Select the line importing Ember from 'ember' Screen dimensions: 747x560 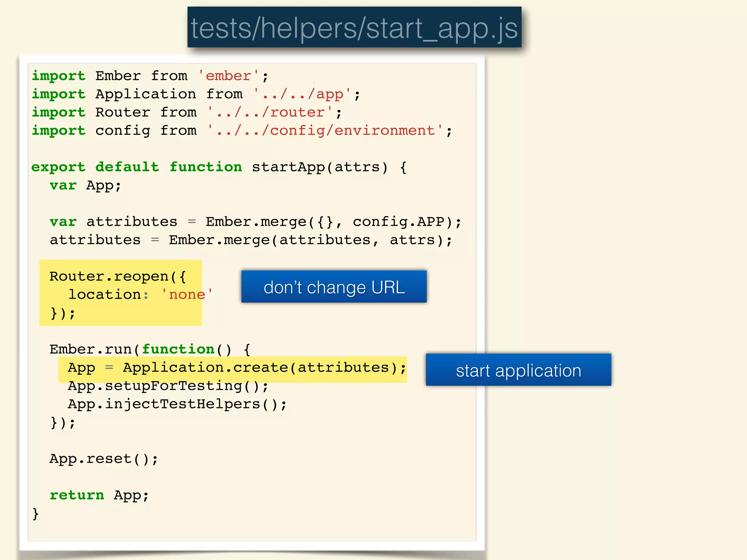click(150, 76)
